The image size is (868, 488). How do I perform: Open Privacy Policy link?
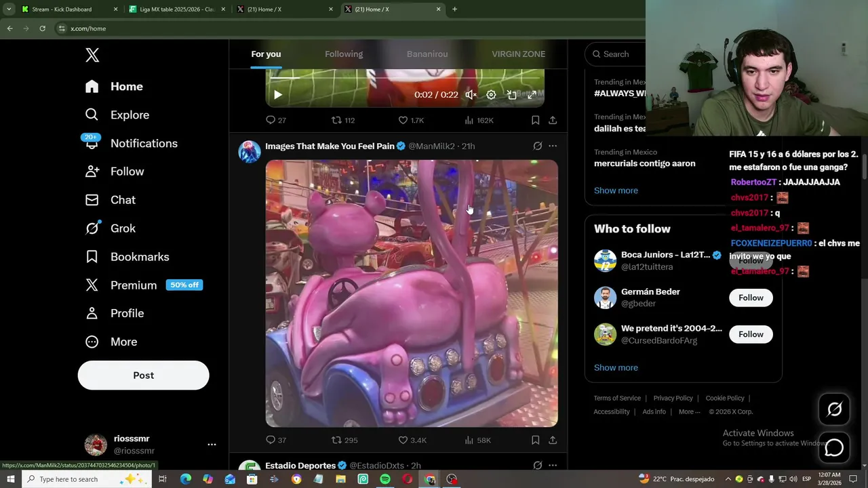pos(673,398)
